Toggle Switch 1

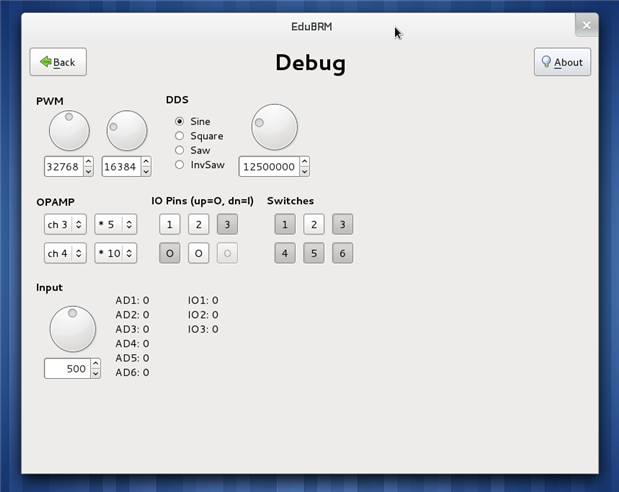click(285, 224)
